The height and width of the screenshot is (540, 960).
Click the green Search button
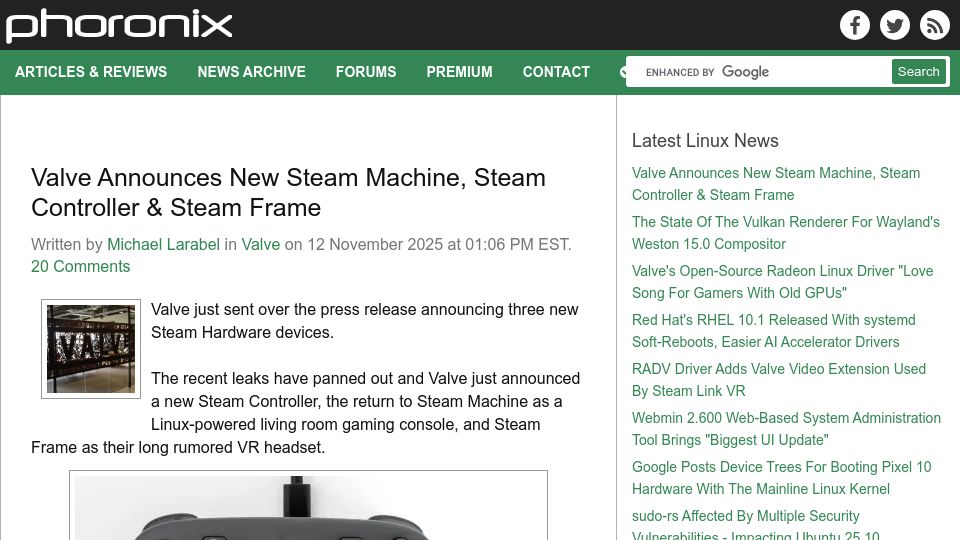pyautogui.click(x=918, y=72)
